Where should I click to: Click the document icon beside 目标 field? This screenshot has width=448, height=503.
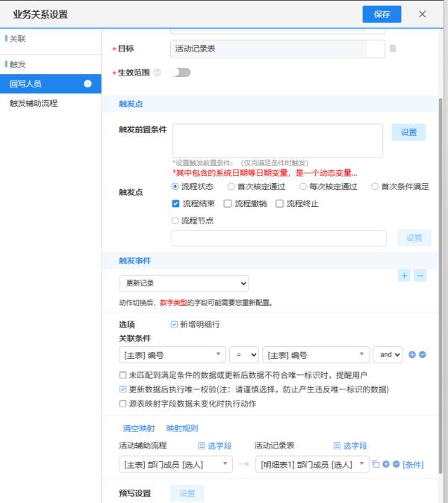(x=393, y=49)
